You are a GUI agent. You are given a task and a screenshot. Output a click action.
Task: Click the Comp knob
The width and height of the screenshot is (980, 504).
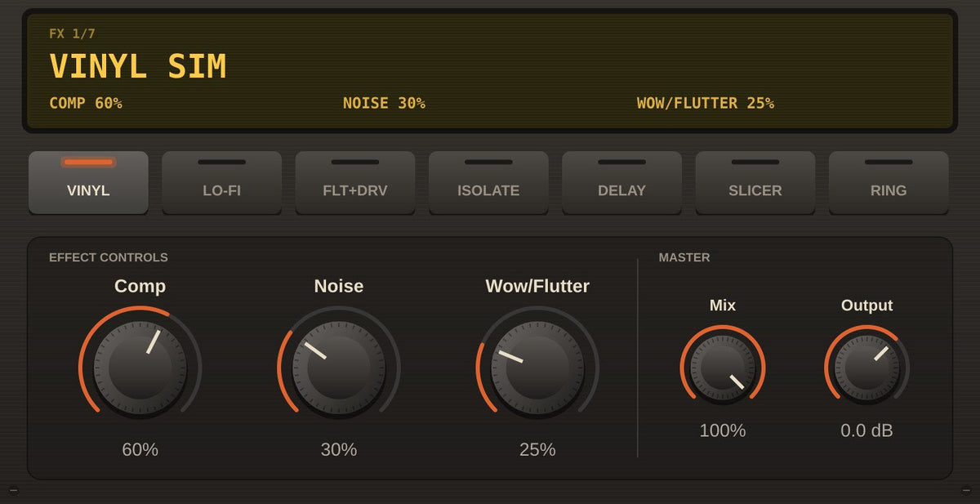point(140,367)
